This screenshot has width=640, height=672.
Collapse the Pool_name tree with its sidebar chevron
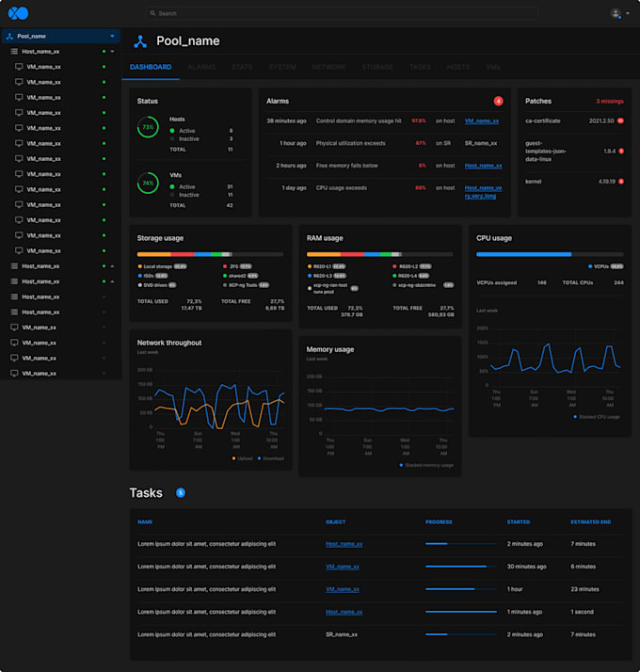[112, 36]
